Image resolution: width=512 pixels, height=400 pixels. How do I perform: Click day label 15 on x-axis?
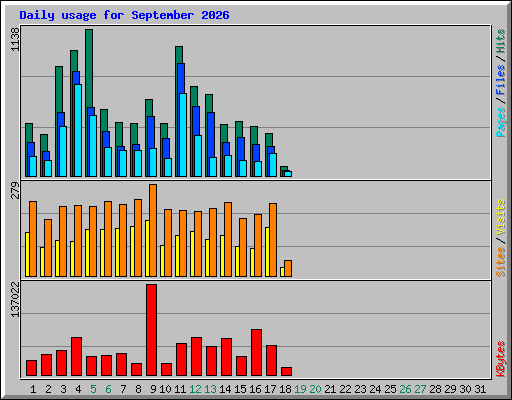coord(240,389)
